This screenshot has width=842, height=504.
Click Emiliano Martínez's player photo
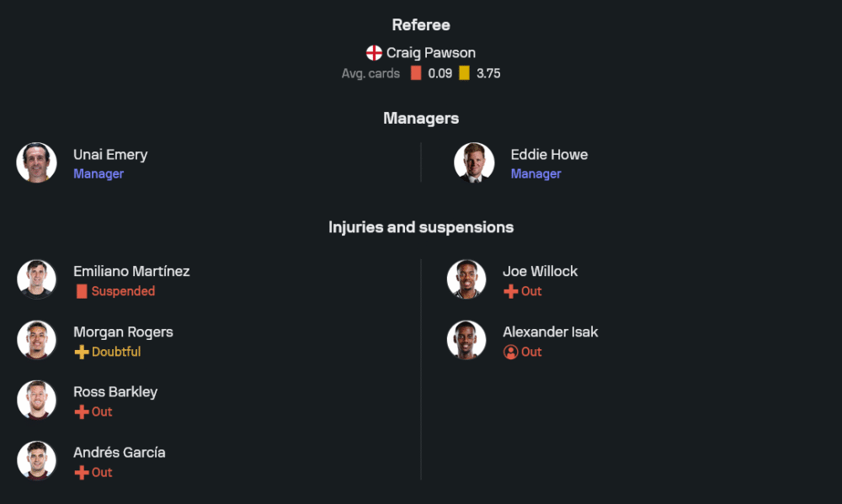37,279
